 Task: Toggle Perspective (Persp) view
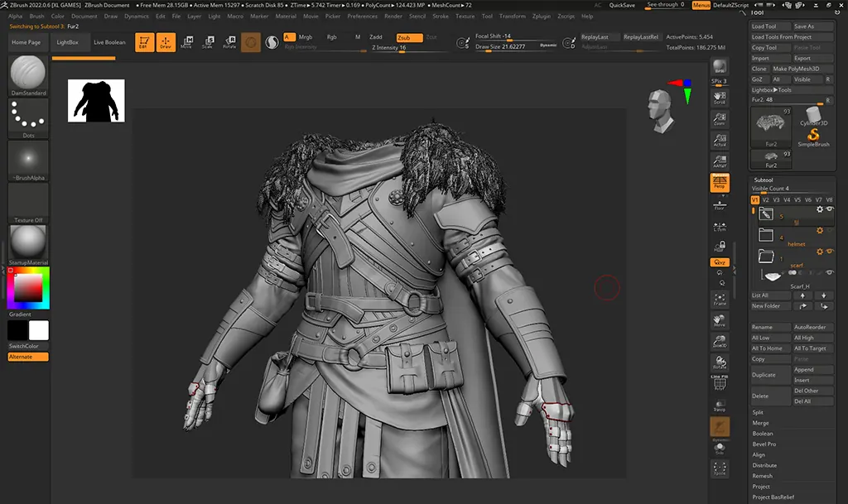pos(720,183)
